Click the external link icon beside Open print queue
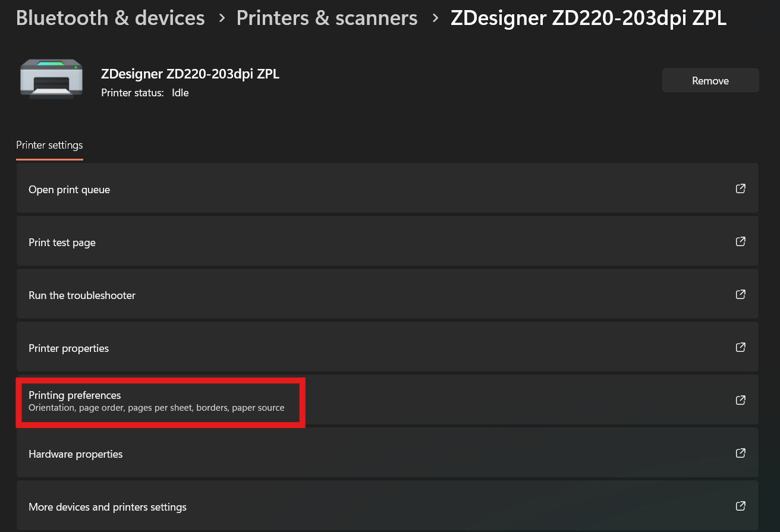The width and height of the screenshot is (780, 532). (x=740, y=188)
